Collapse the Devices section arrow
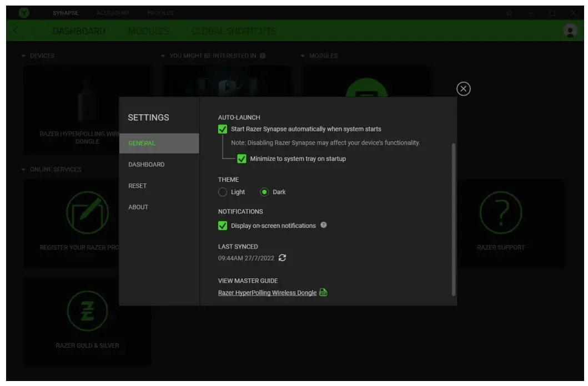The width and height of the screenshot is (588, 386). coord(24,56)
